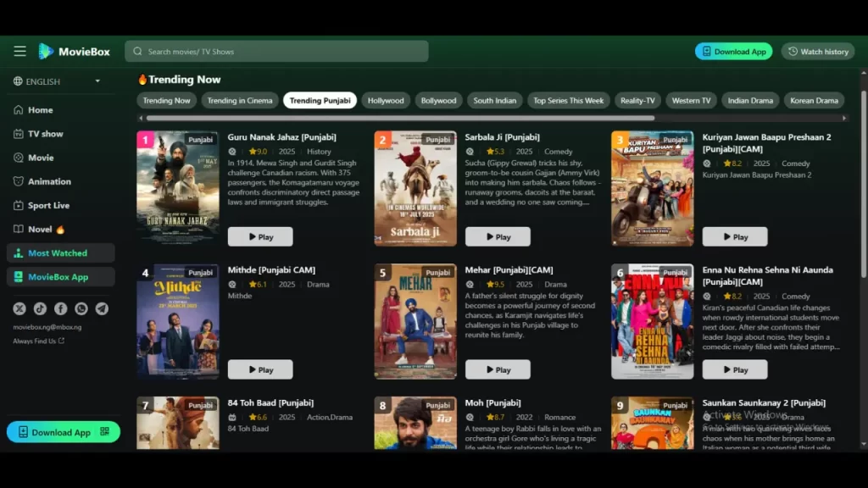This screenshot has width=868, height=488.
Task: Click the Movie reel icon in sidebar
Action: coord(19,157)
